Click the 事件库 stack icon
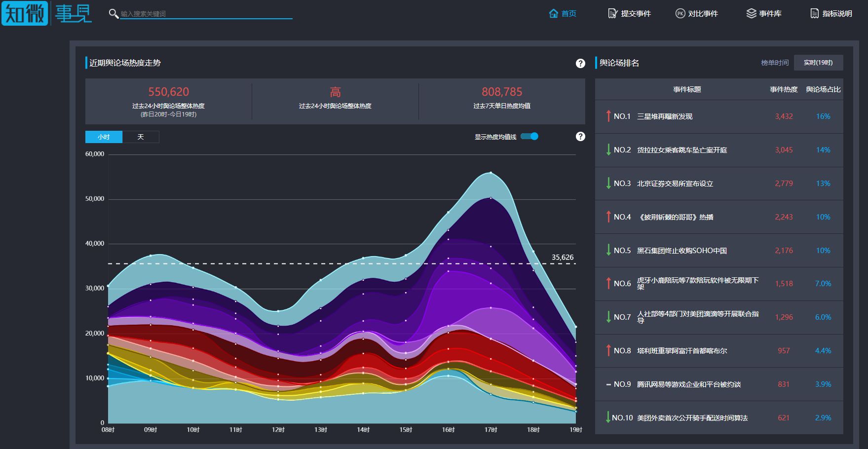Viewport: 868px width, 449px height. [751, 13]
